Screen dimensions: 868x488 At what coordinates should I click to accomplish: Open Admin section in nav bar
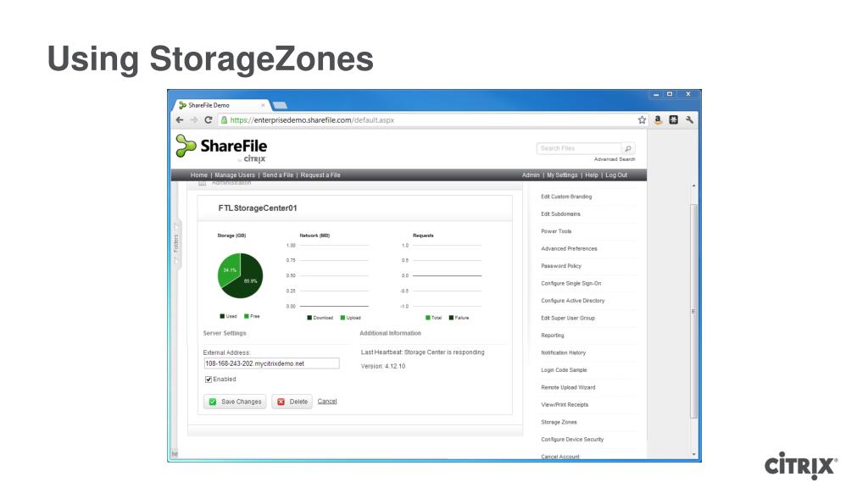(x=531, y=175)
